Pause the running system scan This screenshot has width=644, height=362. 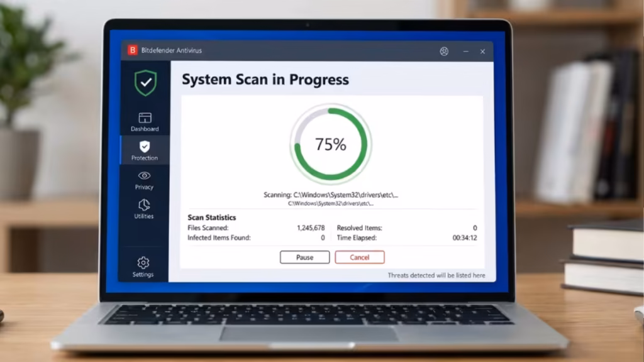[x=305, y=257]
